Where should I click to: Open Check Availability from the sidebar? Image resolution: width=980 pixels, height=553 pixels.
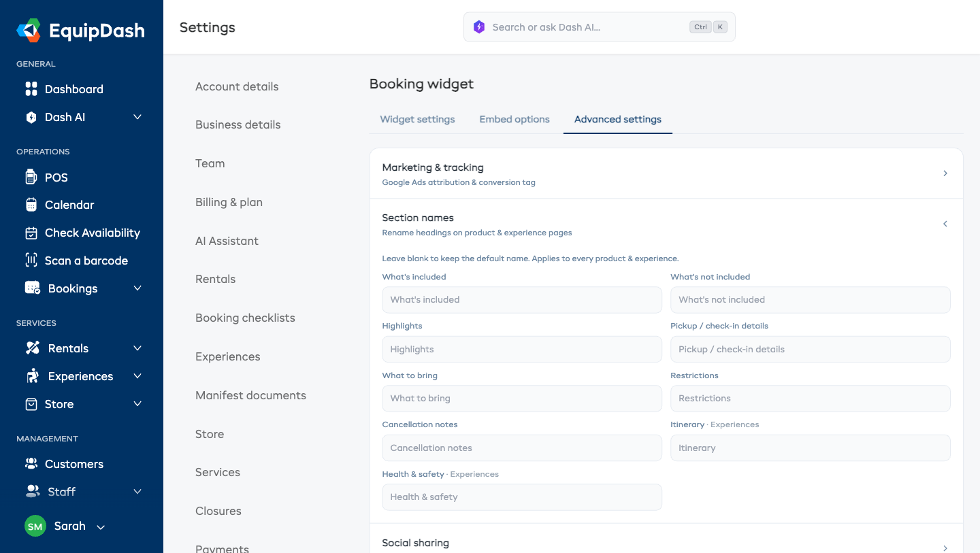[x=93, y=233]
